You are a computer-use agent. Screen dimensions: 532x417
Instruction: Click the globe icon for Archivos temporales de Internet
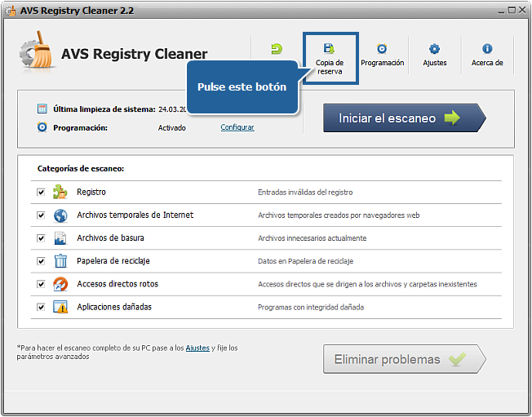tap(60, 215)
